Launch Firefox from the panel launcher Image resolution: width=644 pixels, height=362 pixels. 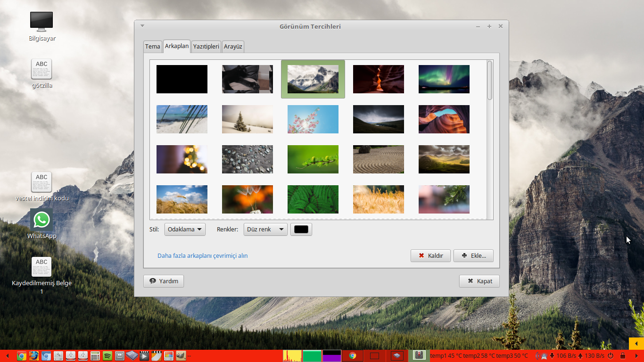click(x=33, y=356)
